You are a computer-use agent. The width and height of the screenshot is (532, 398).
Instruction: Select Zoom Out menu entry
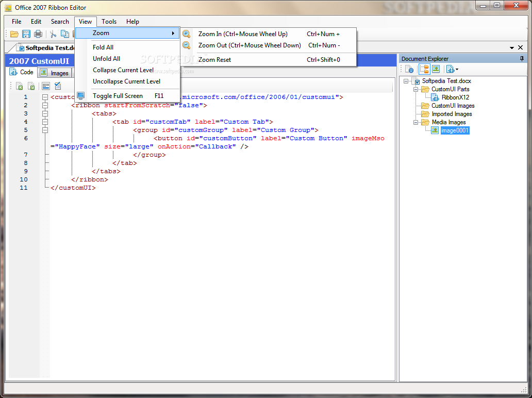(269, 45)
